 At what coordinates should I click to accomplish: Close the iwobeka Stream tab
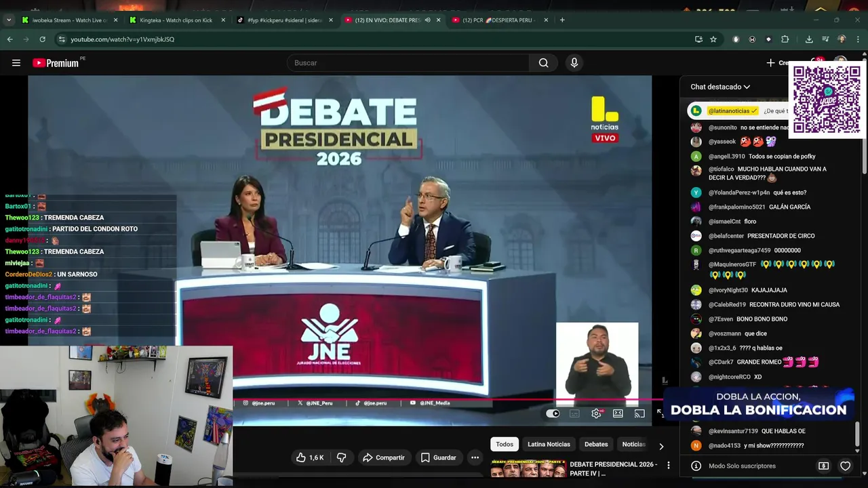click(x=115, y=20)
